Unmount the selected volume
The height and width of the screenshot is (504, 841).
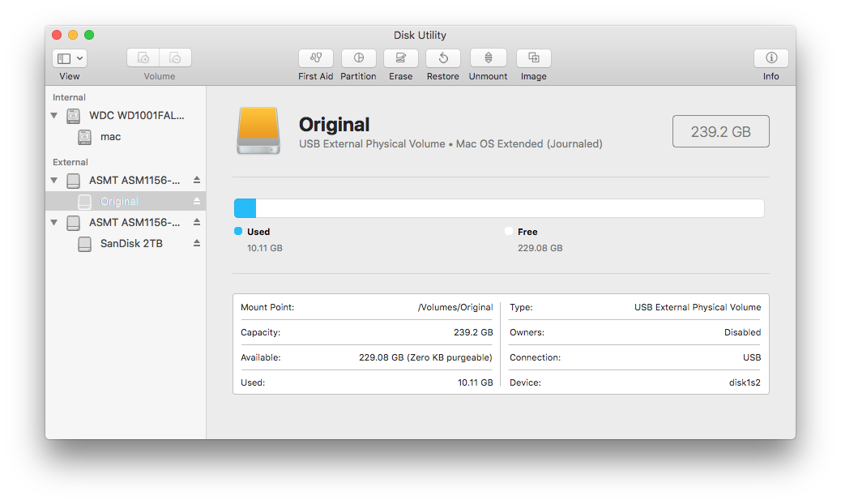tap(488, 58)
